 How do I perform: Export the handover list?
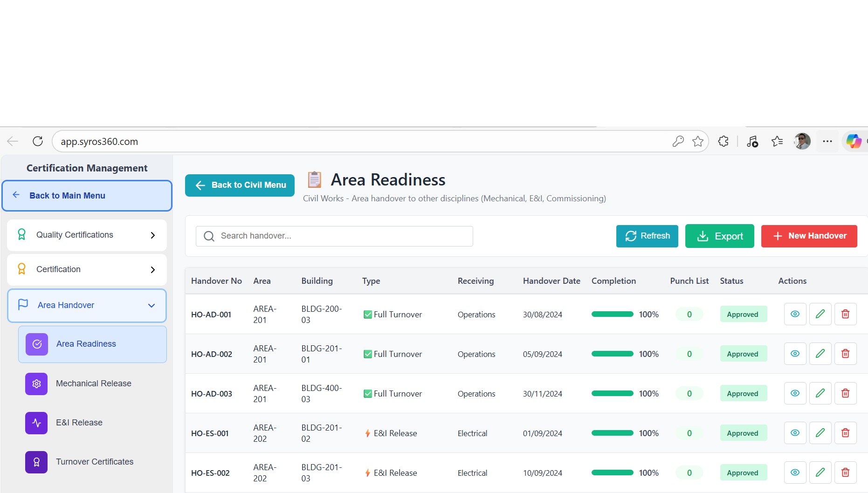pos(719,236)
